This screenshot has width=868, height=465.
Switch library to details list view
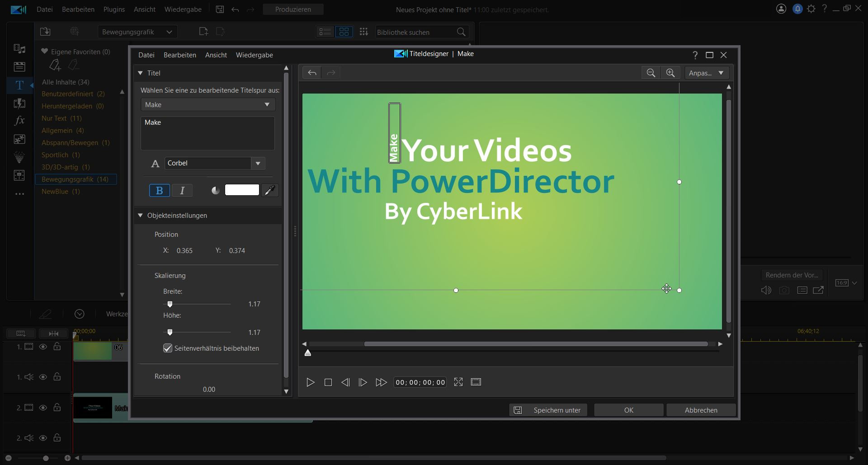(325, 32)
